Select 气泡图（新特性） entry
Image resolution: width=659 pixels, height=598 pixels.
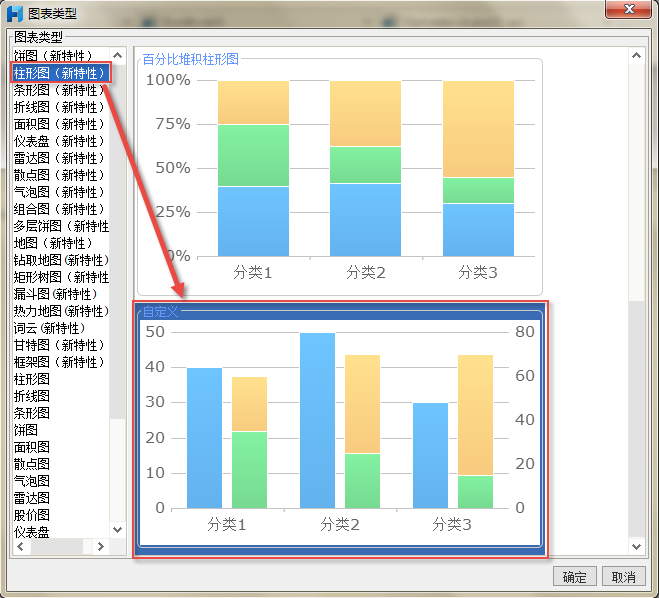point(59,192)
